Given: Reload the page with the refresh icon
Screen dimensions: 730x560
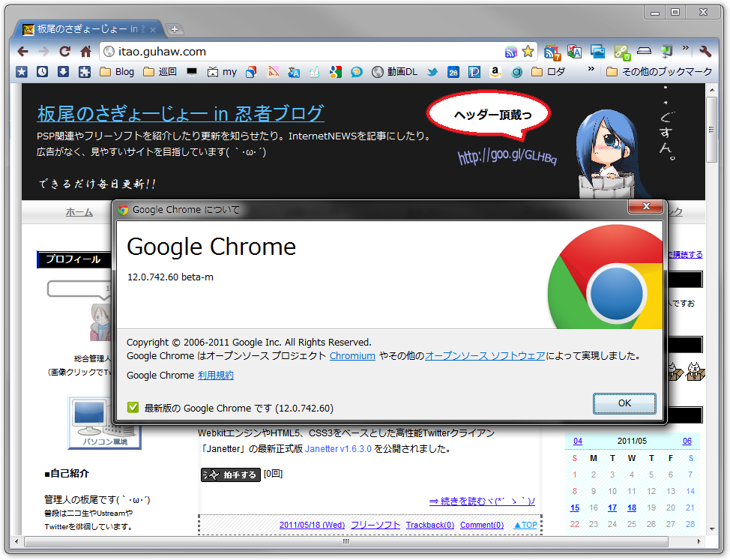Looking at the screenshot, I should click(x=64, y=52).
